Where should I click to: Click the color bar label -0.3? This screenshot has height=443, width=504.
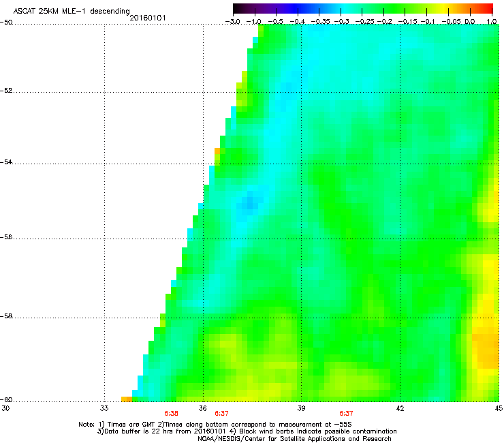[341, 22]
